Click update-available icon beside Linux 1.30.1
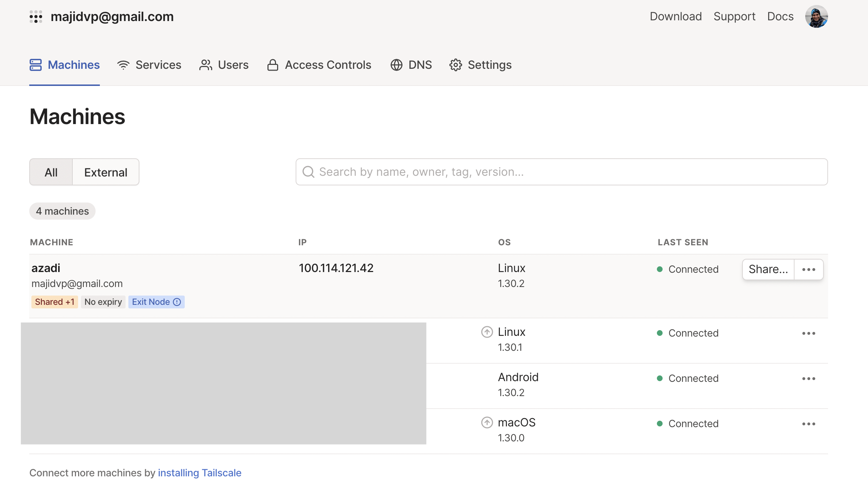The width and height of the screenshot is (868, 497). (x=487, y=332)
